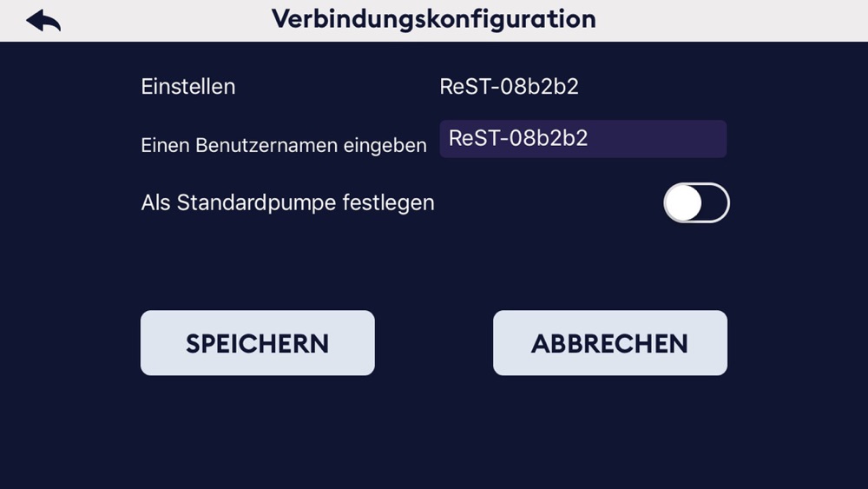Cancel the connection configuration
The width and height of the screenshot is (868, 489).
point(610,343)
